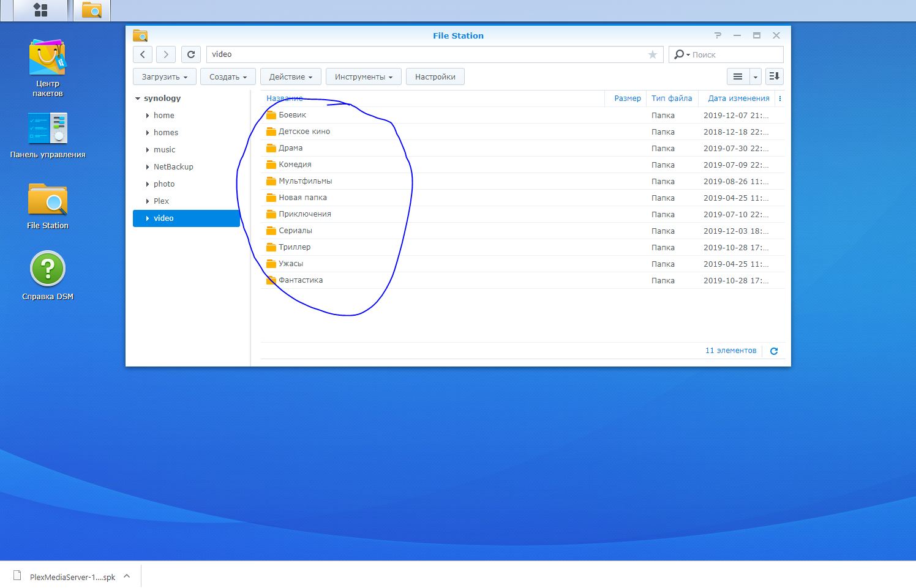This screenshot has width=916, height=588.
Task: Click Папка type cell in Драма row
Action: (663, 148)
